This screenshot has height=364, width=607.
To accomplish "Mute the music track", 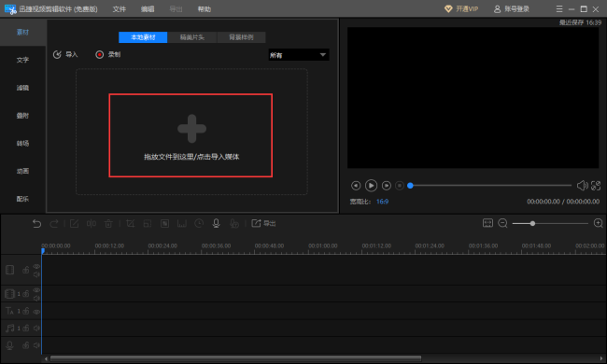I will click(x=36, y=328).
